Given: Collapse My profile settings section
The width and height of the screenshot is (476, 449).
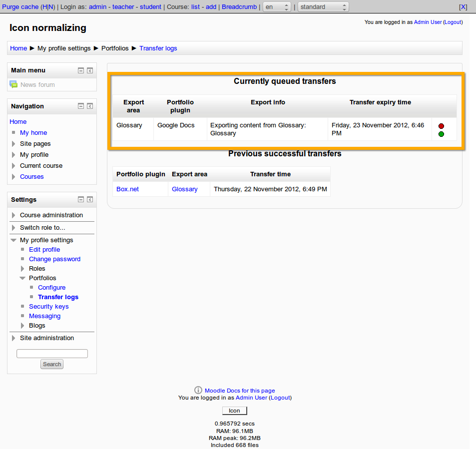Looking at the screenshot, I should (x=13, y=240).
